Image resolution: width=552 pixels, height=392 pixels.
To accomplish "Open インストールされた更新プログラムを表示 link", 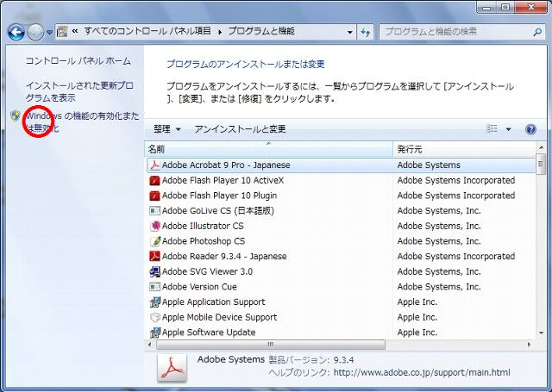I will pos(79,91).
